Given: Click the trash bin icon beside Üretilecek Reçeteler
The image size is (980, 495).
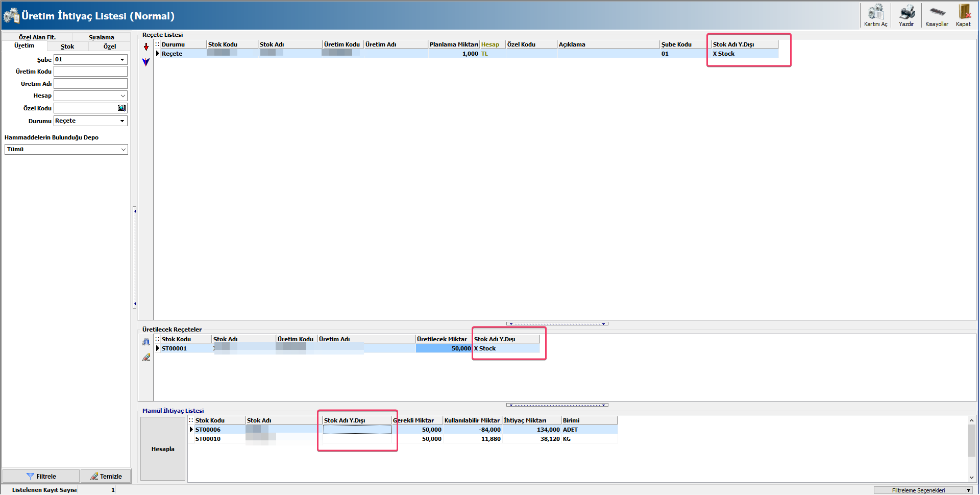Looking at the screenshot, I should (146, 342).
